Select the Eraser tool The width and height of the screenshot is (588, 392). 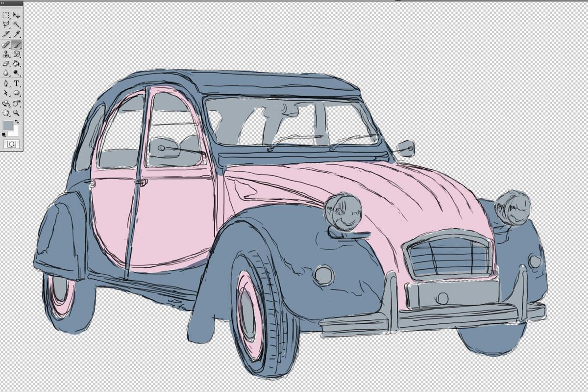(6, 64)
